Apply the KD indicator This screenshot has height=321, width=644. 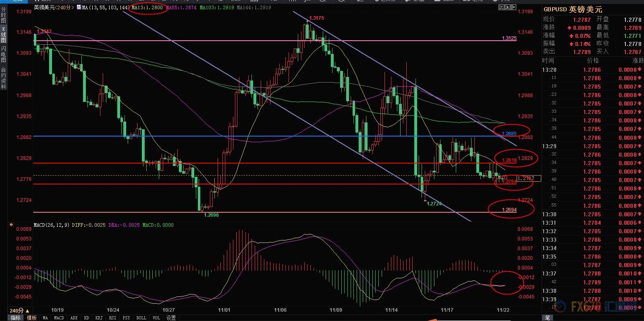[86, 318]
